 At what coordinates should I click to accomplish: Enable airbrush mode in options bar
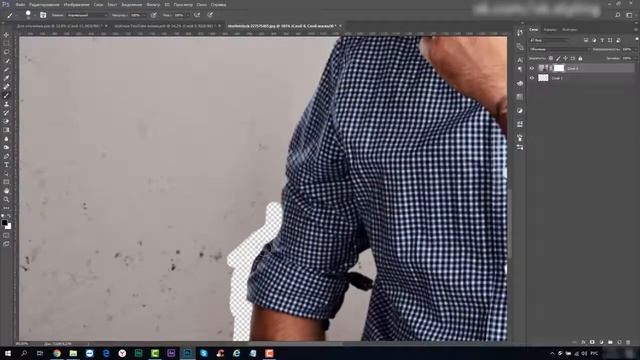pyautogui.click(x=197, y=15)
